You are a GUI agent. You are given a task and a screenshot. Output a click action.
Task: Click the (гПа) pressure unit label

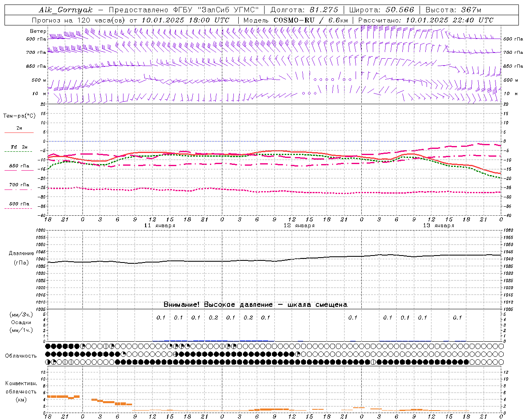tap(21, 263)
